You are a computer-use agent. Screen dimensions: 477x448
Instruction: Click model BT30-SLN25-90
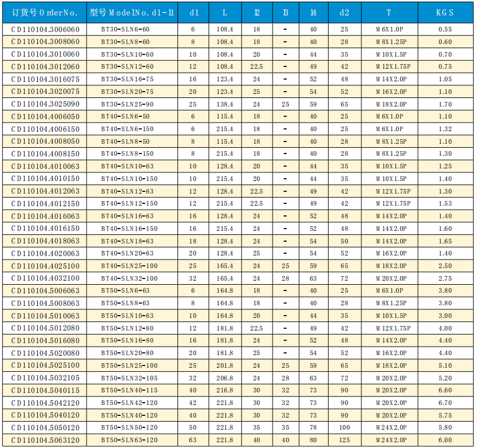[128, 104]
